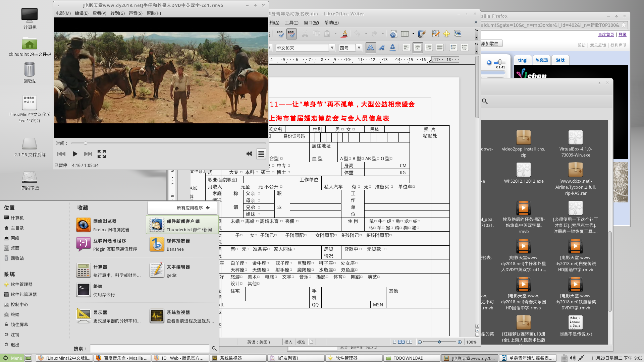Select book view layout in Writer status bar
The height and width of the screenshot is (362, 644).
[x=409, y=342]
